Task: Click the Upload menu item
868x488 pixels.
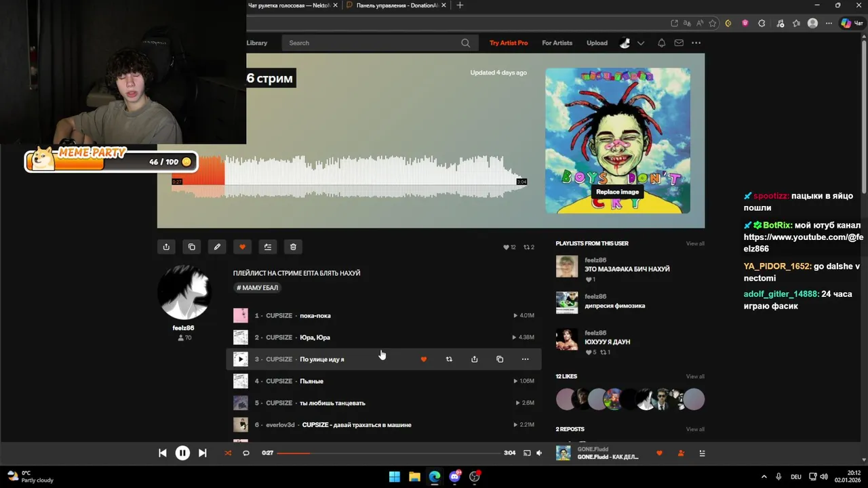Action: 597,43
